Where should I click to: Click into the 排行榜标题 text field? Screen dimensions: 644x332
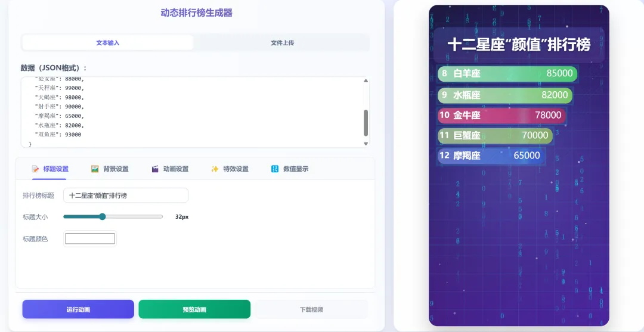point(126,196)
